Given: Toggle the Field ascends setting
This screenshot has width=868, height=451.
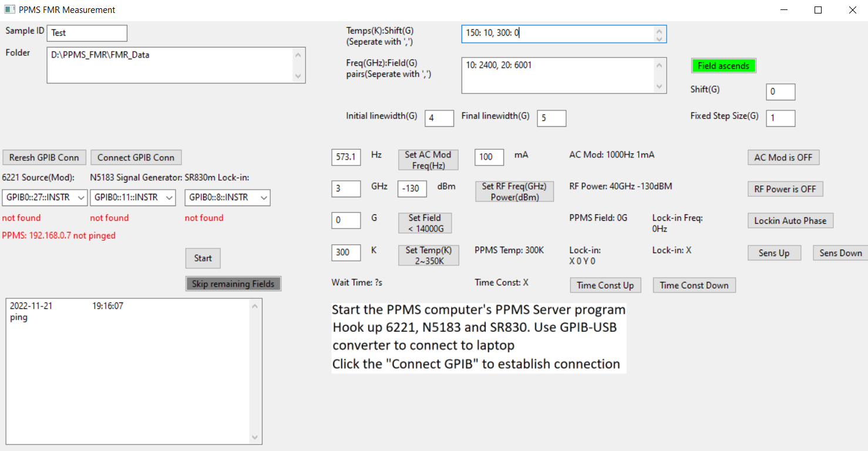Looking at the screenshot, I should pos(724,66).
